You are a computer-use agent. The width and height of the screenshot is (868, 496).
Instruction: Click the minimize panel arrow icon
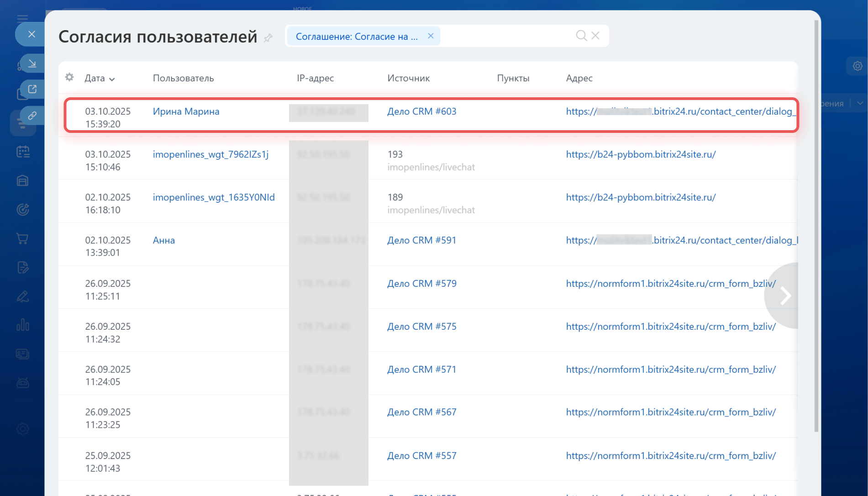tap(32, 63)
